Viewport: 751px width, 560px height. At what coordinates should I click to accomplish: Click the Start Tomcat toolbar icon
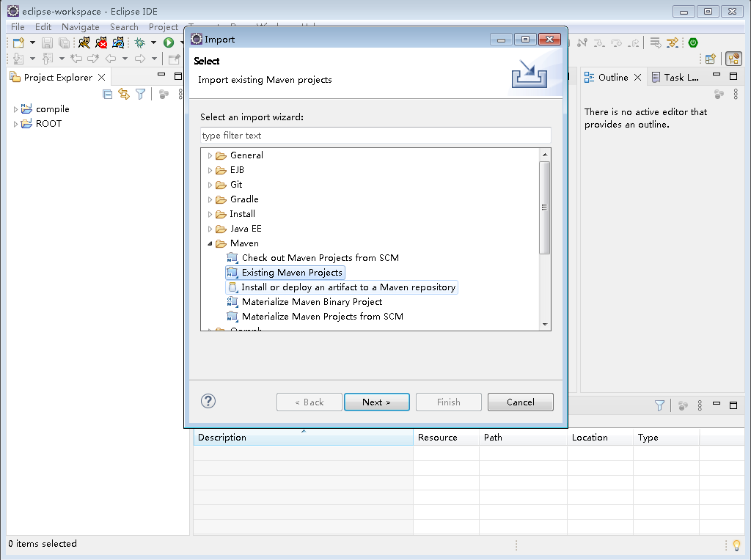84,43
